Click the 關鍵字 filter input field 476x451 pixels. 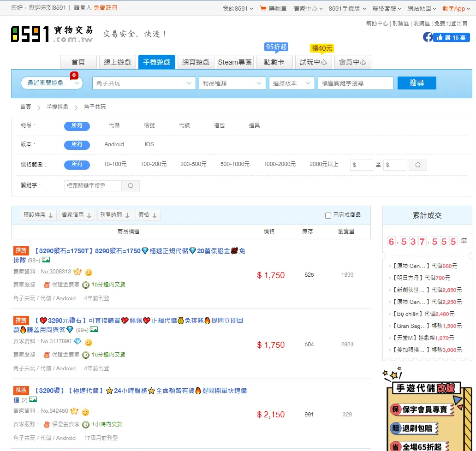tap(93, 186)
